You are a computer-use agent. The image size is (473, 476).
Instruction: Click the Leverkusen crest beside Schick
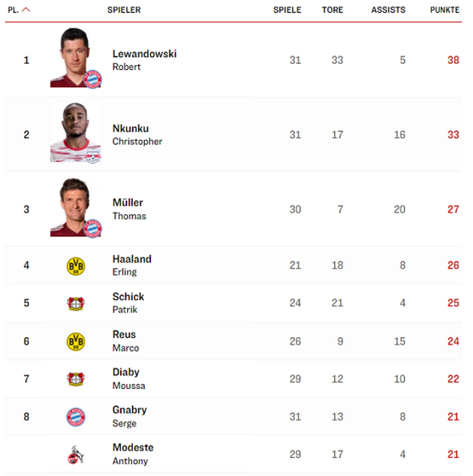coord(75,304)
